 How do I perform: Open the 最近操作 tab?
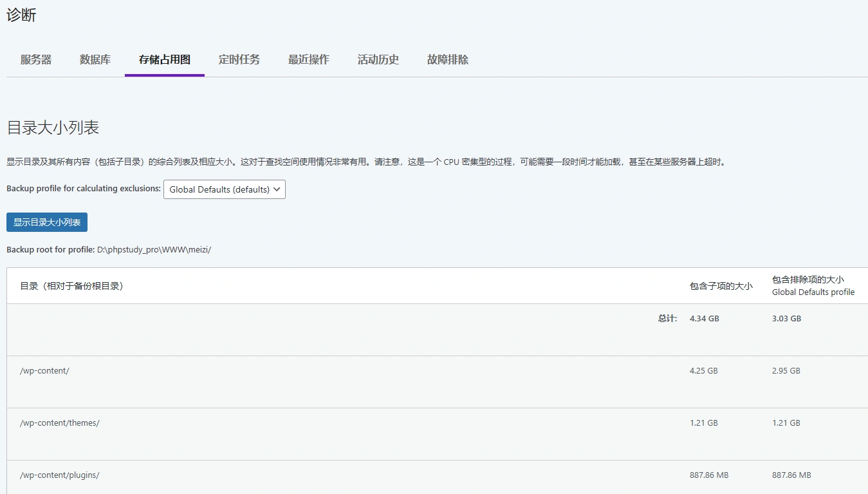coord(308,59)
